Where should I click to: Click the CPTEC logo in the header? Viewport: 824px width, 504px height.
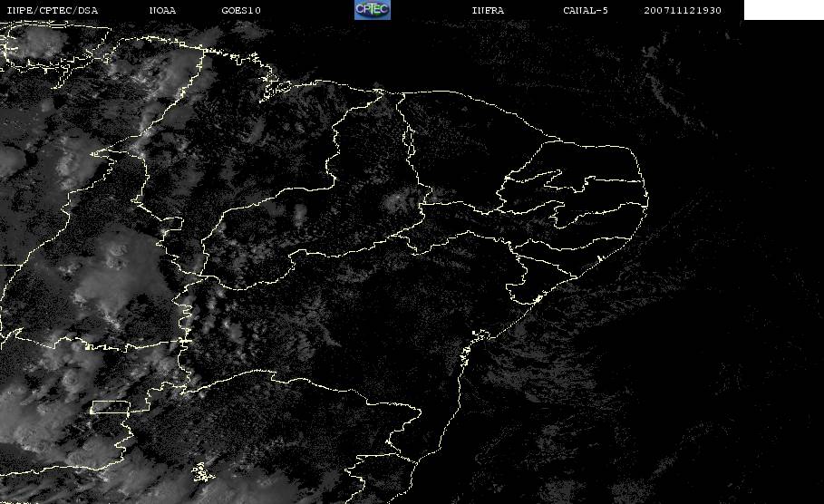[x=373, y=10]
